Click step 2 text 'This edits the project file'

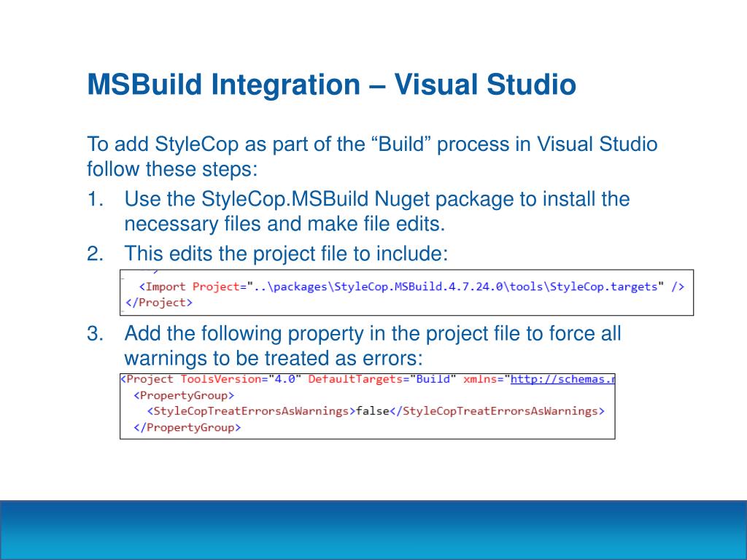286,253
